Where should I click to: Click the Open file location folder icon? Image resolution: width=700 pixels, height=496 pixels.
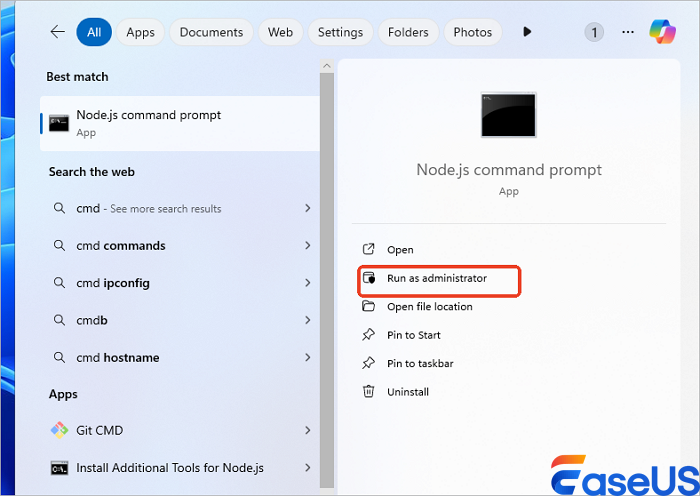click(x=368, y=306)
